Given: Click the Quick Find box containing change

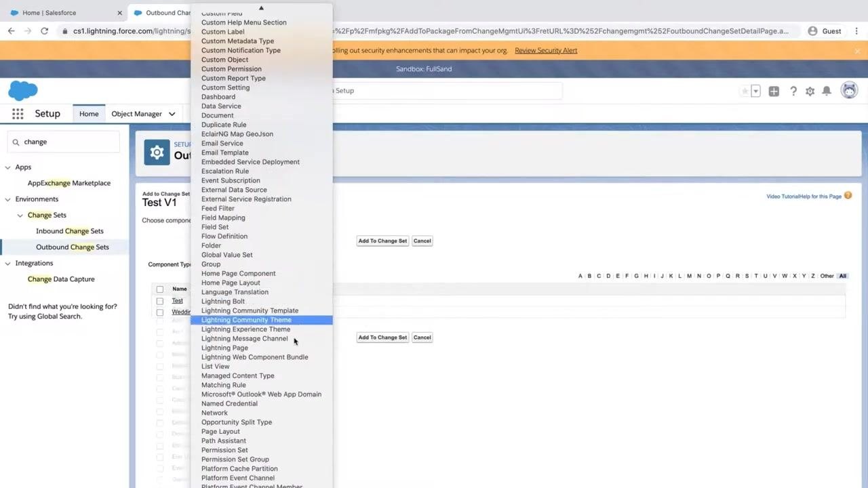Looking at the screenshot, I should (x=64, y=142).
